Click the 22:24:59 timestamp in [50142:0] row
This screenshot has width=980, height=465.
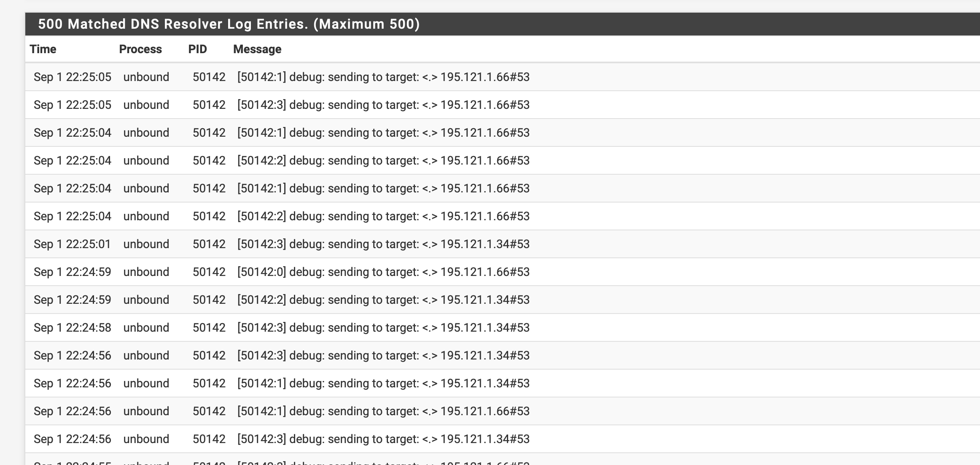tap(73, 272)
